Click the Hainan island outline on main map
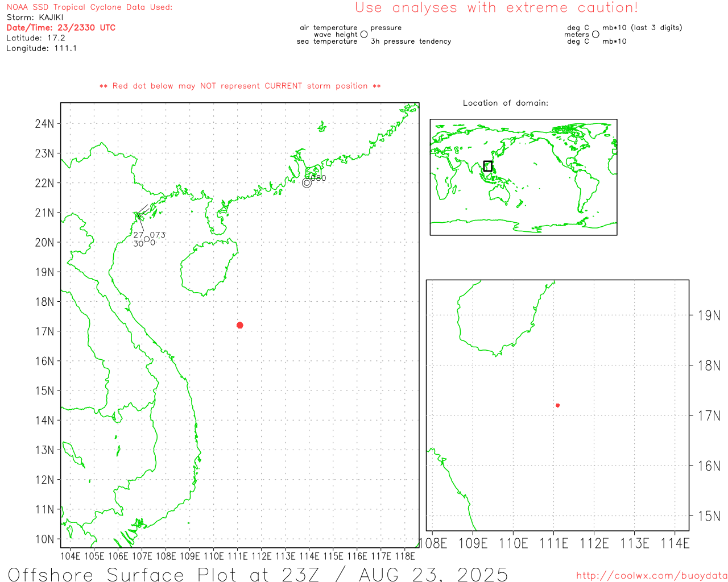This screenshot has width=728, height=582. pos(209,267)
